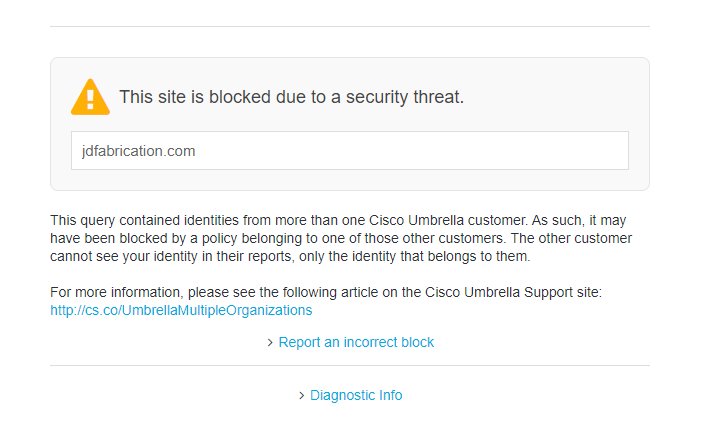Click the For more information sentence start

(116, 293)
